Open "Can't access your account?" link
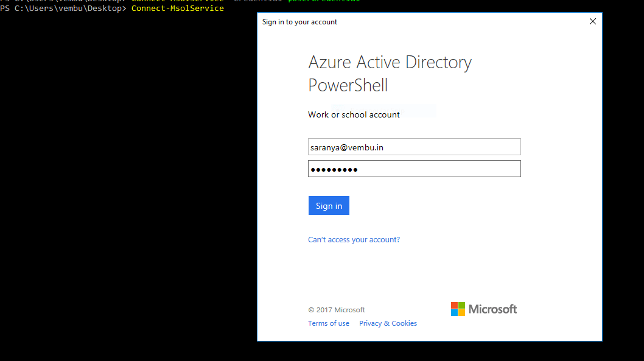 pyautogui.click(x=354, y=239)
